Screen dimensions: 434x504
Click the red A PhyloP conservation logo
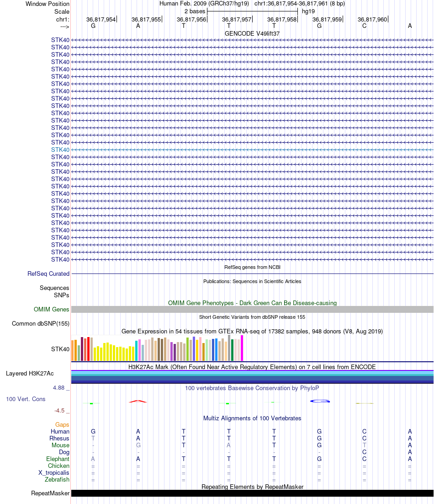pyautogui.click(x=138, y=401)
